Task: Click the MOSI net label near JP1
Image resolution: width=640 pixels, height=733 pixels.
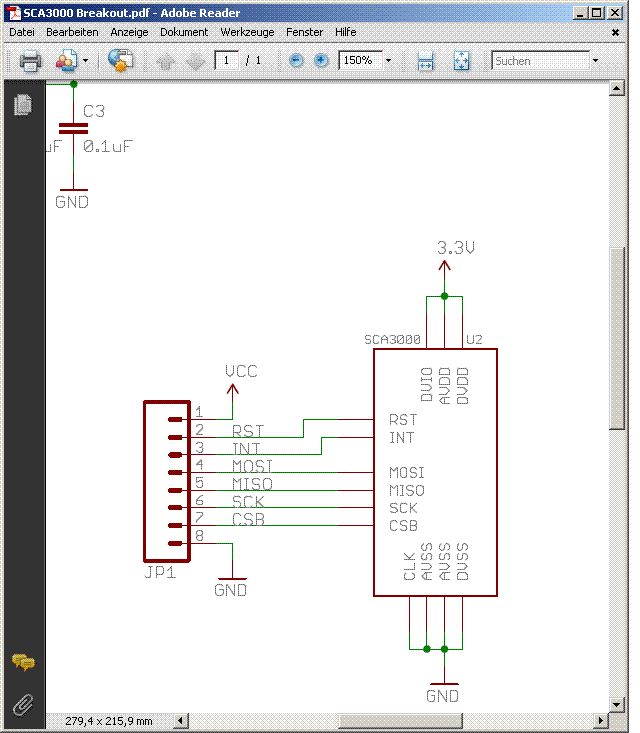Action: pyautogui.click(x=252, y=466)
